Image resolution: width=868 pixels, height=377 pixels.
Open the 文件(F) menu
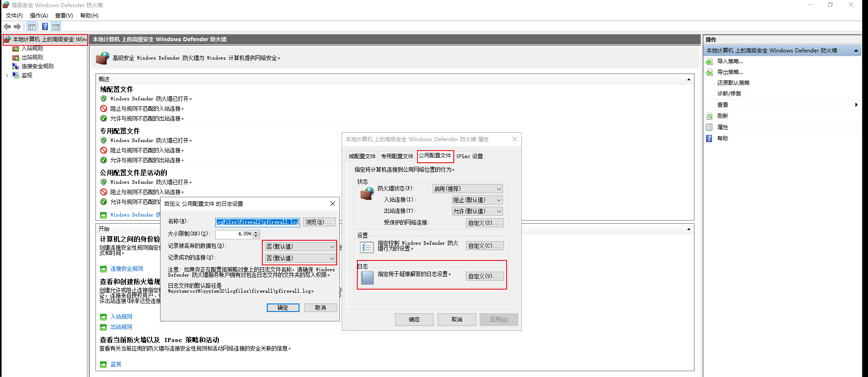(14, 16)
